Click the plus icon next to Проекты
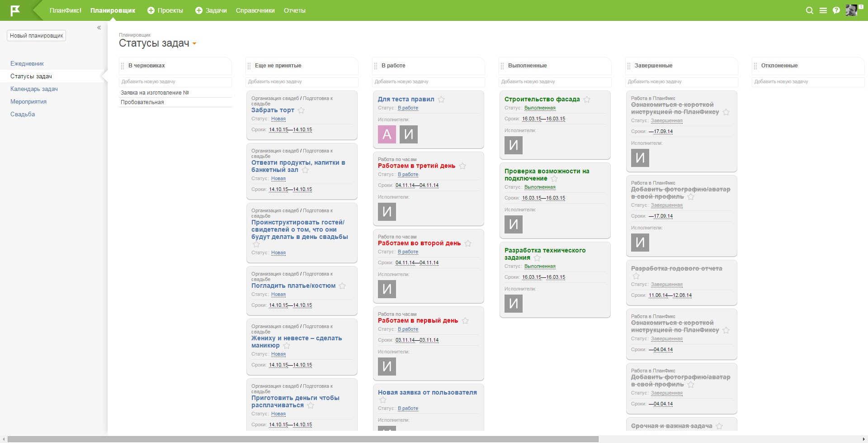This screenshot has height=443, width=868. 151,10
